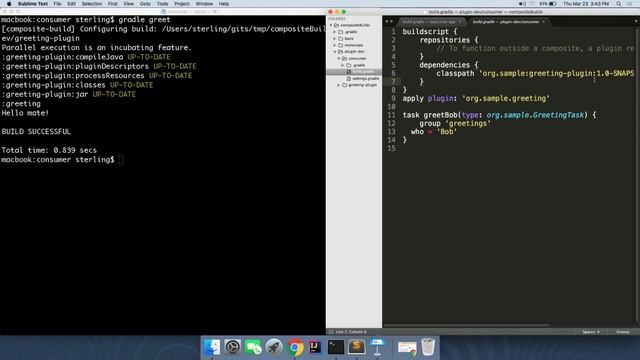This screenshot has width=640, height=360.
Task: Click the monorepo folder name
Action: pos(353,45)
